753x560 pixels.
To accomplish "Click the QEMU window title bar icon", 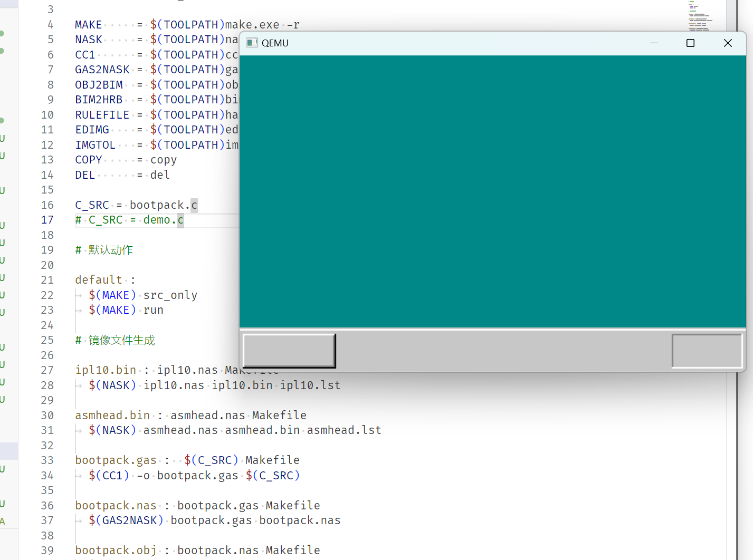I will (252, 43).
